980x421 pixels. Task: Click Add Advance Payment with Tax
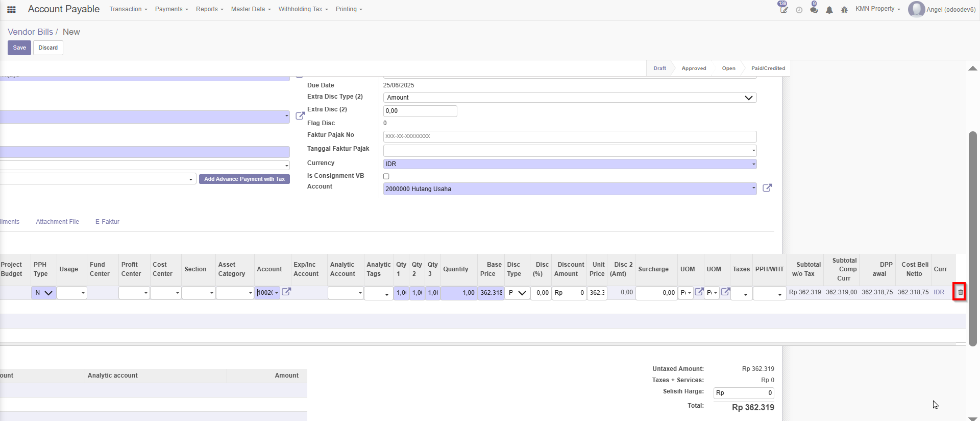(244, 179)
